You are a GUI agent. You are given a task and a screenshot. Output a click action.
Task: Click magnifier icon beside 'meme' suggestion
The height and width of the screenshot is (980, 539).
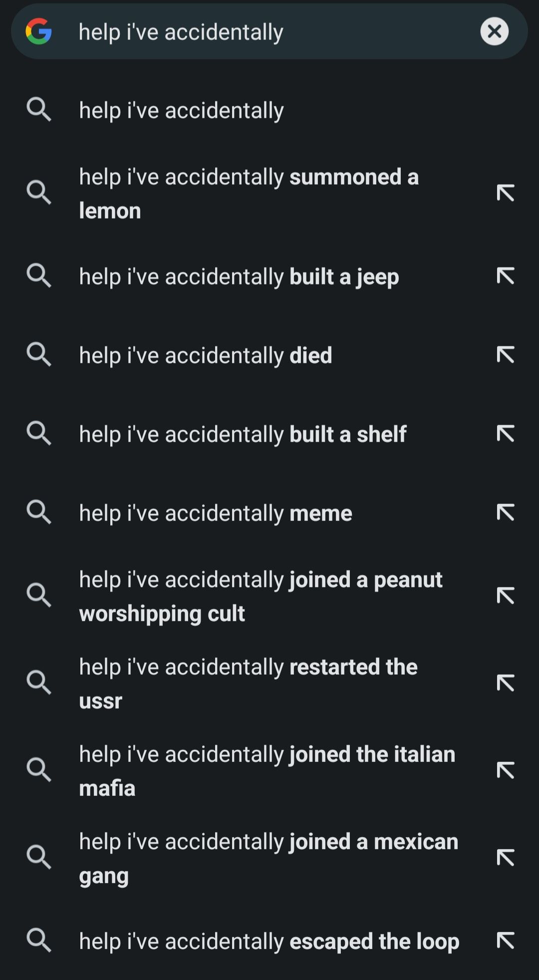coord(39,512)
